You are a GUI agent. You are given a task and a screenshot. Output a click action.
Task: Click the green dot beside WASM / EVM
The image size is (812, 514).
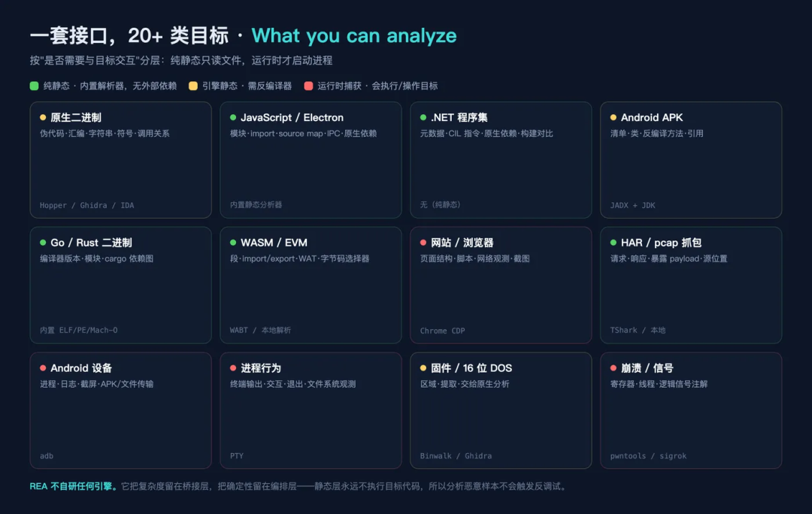(233, 243)
